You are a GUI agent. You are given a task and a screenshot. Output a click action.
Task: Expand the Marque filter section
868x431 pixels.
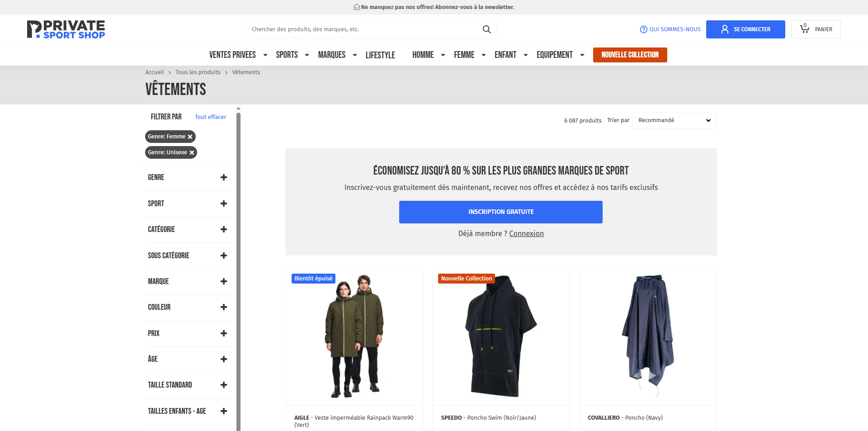188,281
